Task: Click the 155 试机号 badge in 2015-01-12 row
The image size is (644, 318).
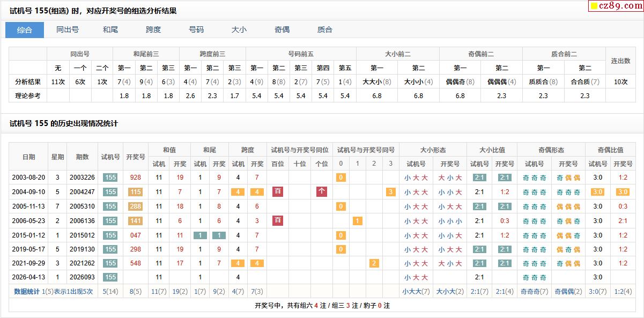Action: 110,235
